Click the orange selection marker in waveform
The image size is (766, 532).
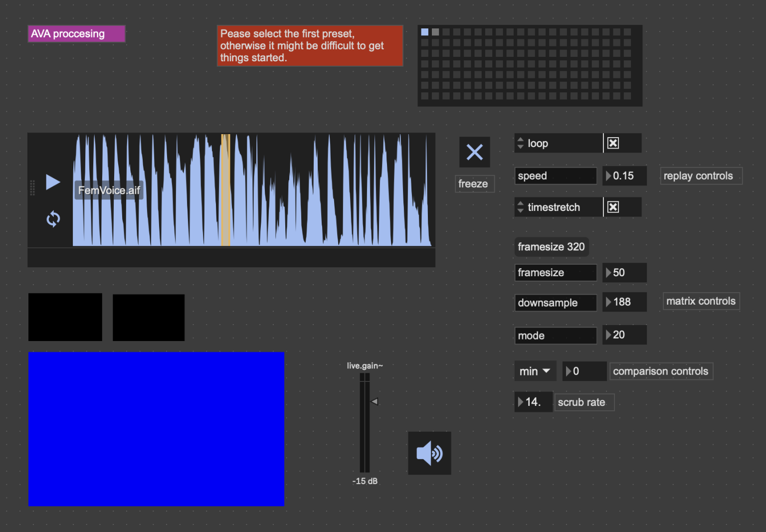click(225, 189)
